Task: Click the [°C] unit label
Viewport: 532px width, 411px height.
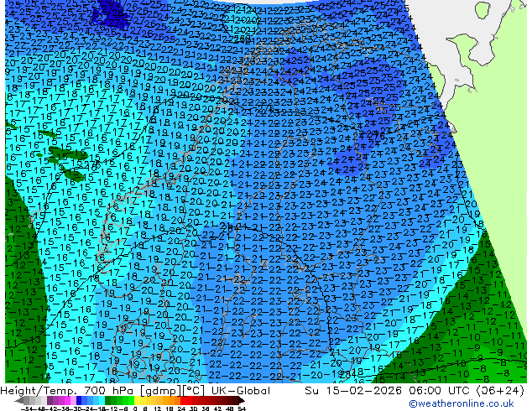Action: click(x=194, y=391)
